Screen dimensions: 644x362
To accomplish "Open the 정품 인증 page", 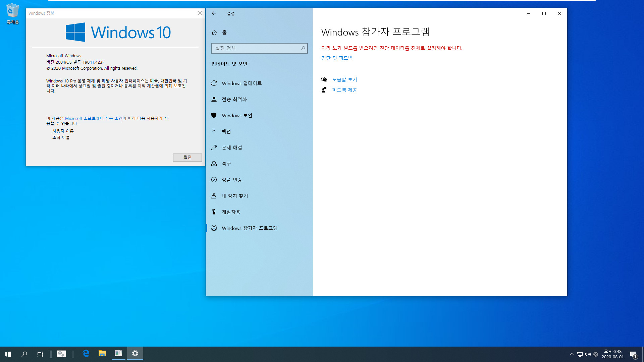I will (260, 180).
